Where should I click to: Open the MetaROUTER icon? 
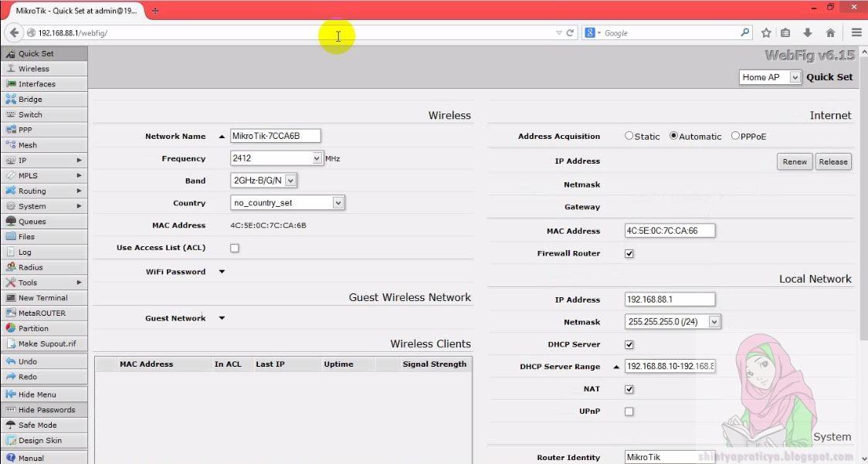click(11, 313)
